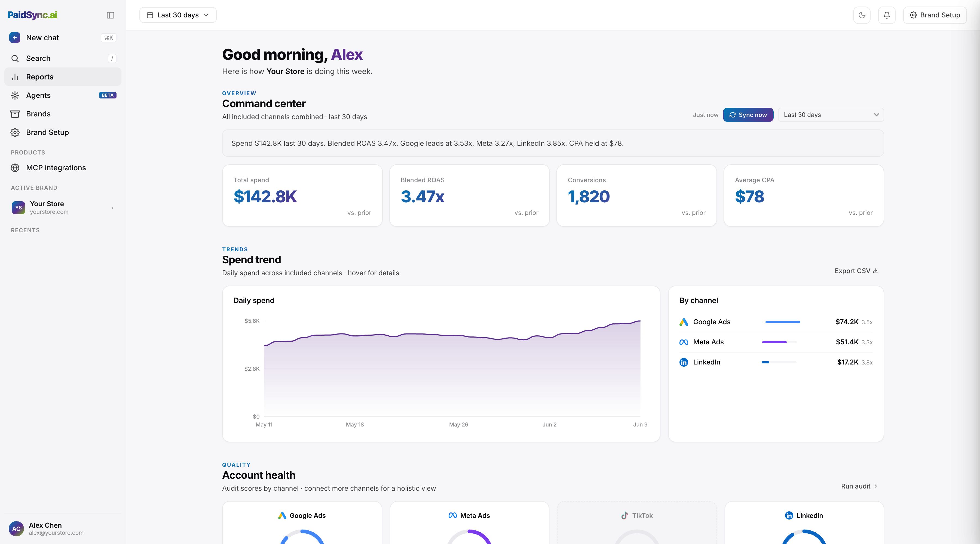Click the Sync now button
The image size is (980, 544).
[748, 115]
